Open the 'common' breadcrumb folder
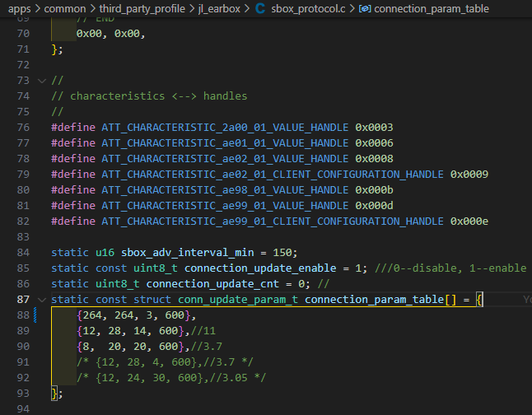 [65, 8]
